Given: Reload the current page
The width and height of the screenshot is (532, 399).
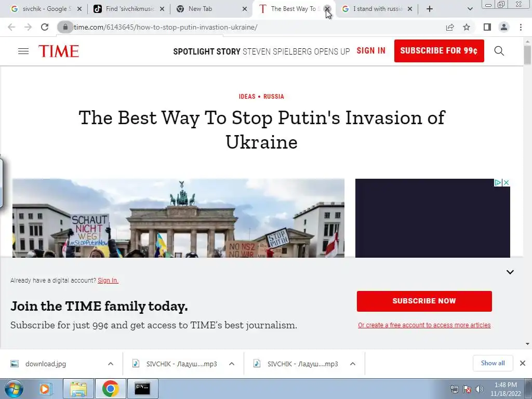Looking at the screenshot, I should click(x=45, y=27).
